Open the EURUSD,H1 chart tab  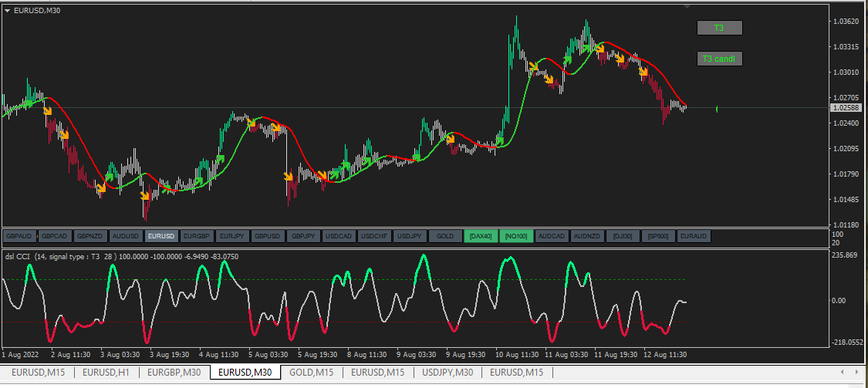tap(106, 373)
